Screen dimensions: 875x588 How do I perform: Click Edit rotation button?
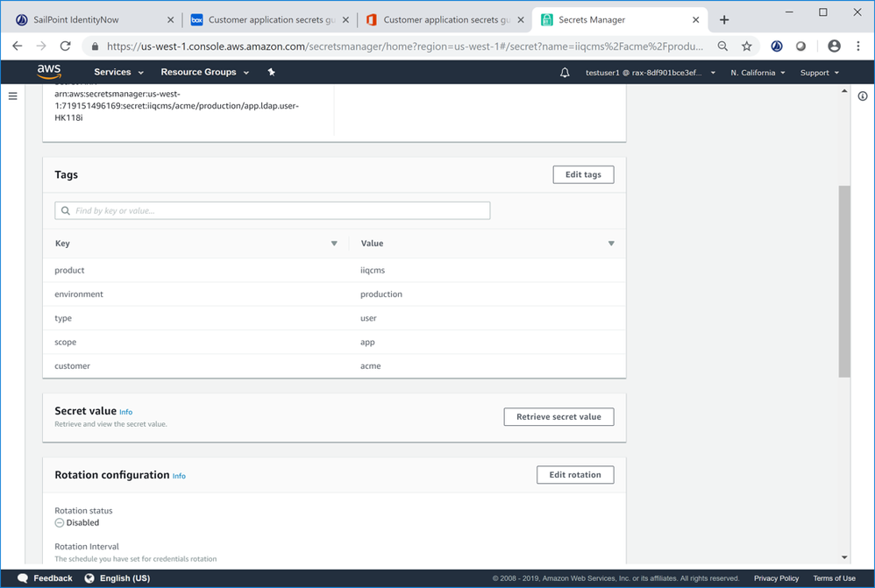(575, 475)
